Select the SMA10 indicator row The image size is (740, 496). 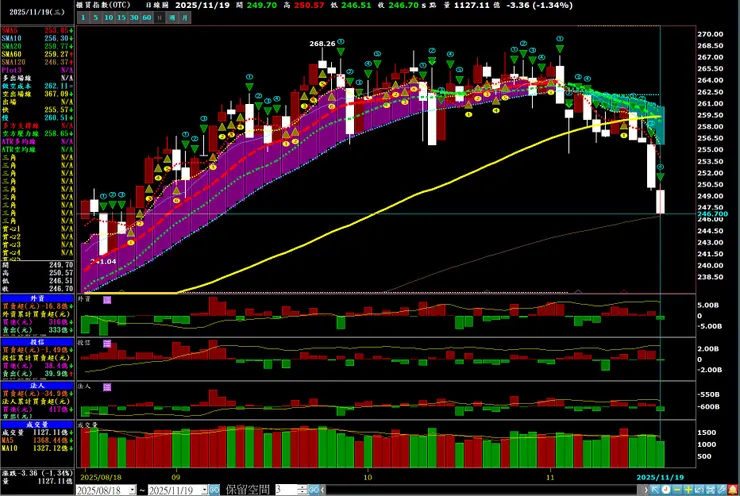click(x=37, y=38)
